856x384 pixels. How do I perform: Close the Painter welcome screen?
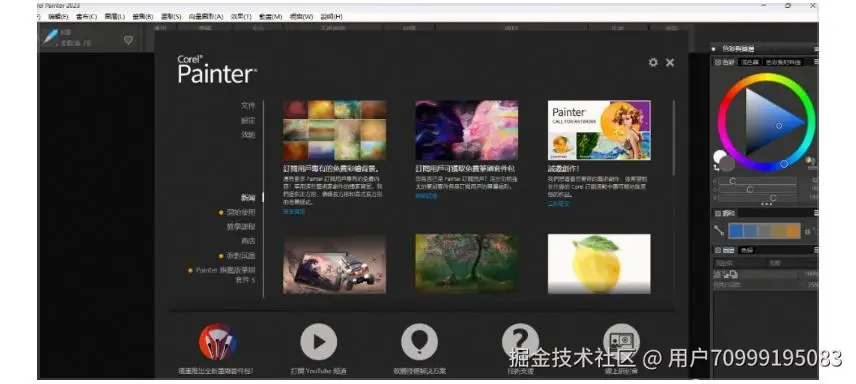670,62
